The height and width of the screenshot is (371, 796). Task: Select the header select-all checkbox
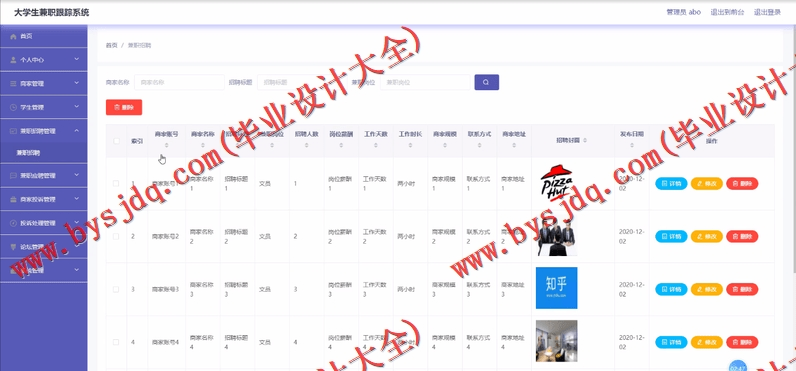point(116,141)
